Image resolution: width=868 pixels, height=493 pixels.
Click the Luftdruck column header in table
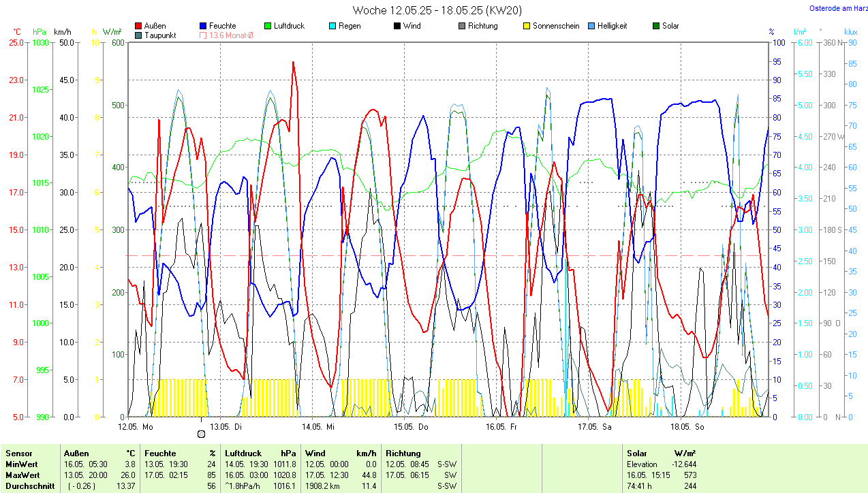tap(243, 454)
